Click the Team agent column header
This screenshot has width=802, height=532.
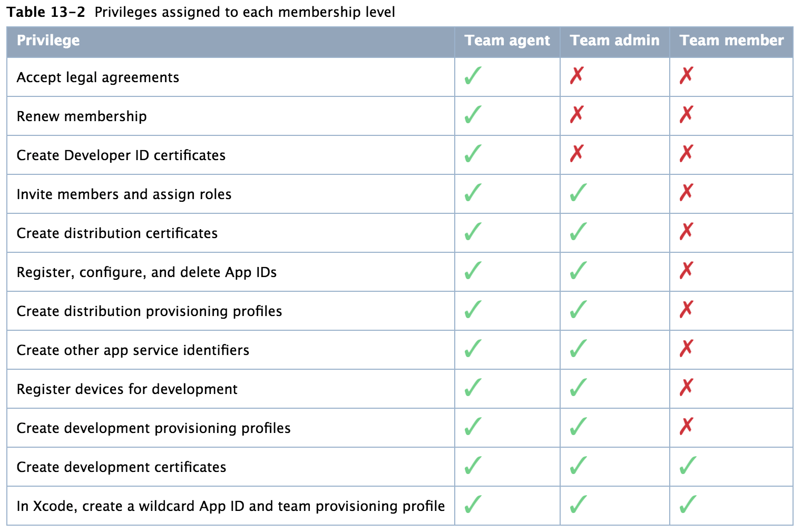[x=507, y=41]
